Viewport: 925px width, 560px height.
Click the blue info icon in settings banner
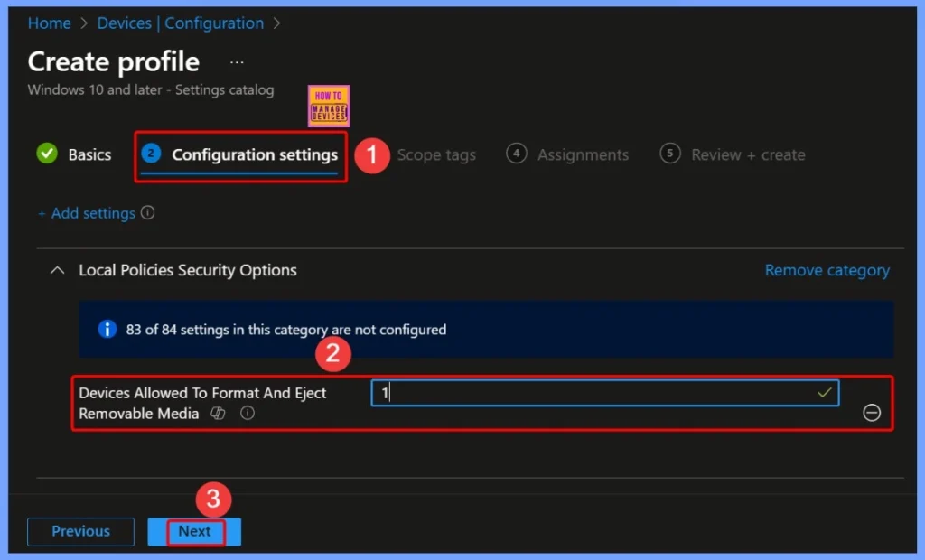(107, 330)
